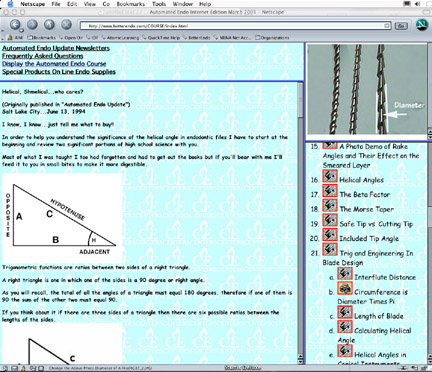
Task: Click icon beside Safe Tip vs. Cutting Tip
Action: [x=330, y=220]
